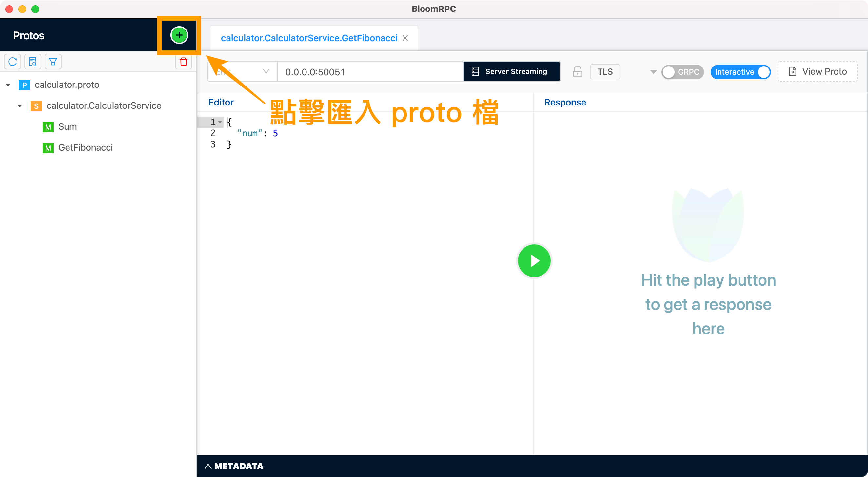Select the GetFibonacci method in the tree
Viewport: 868px width, 477px height.
coord(85,147)
